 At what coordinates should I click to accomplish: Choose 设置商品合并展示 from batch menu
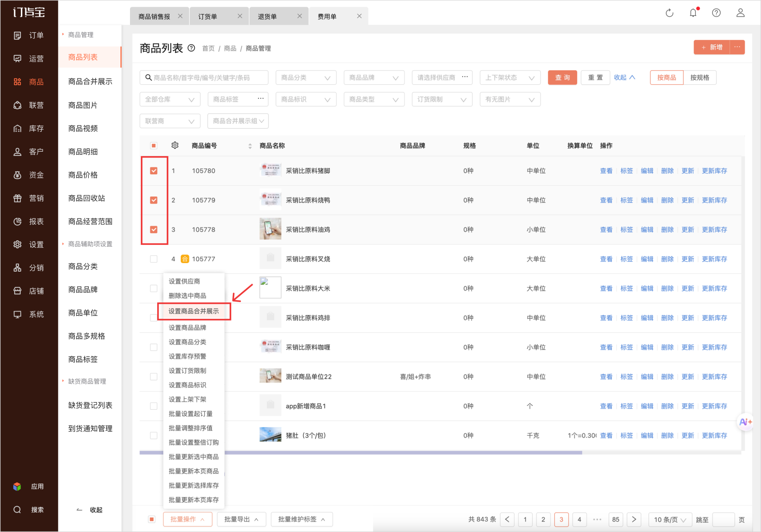(x=194, y=311)
